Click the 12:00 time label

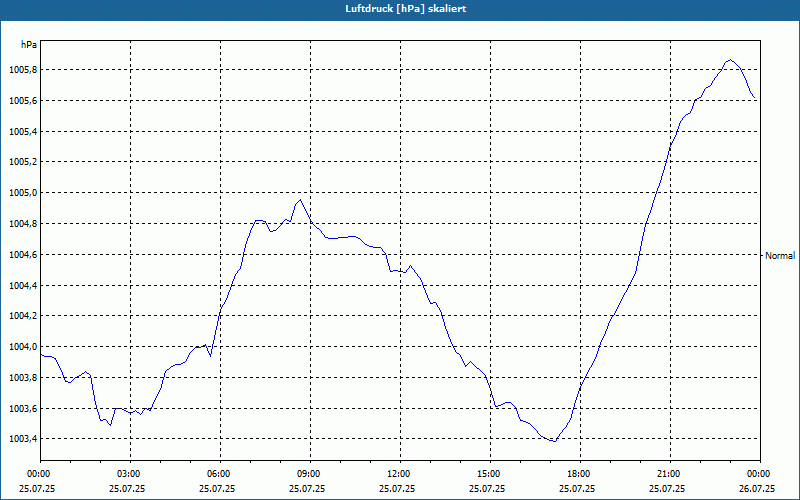pos(401,474)
